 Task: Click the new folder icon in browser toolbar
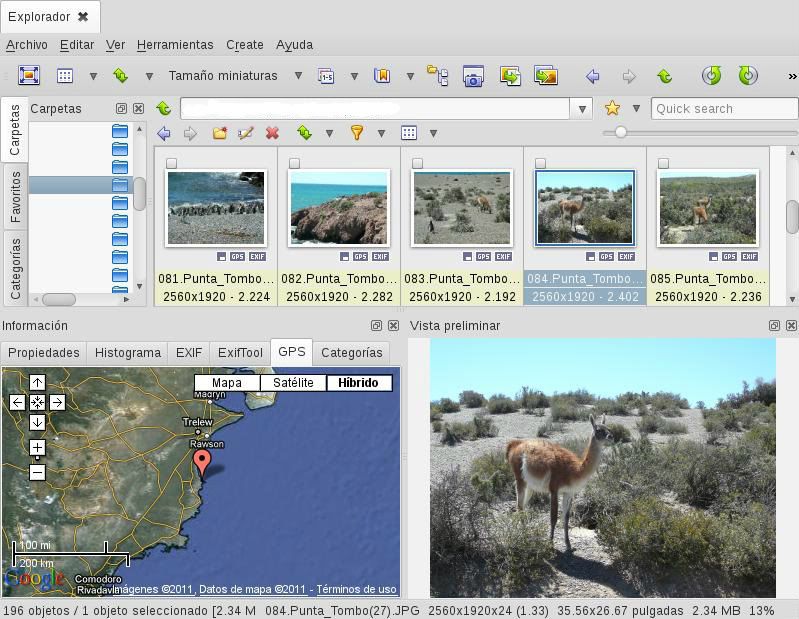click(220, 133)
